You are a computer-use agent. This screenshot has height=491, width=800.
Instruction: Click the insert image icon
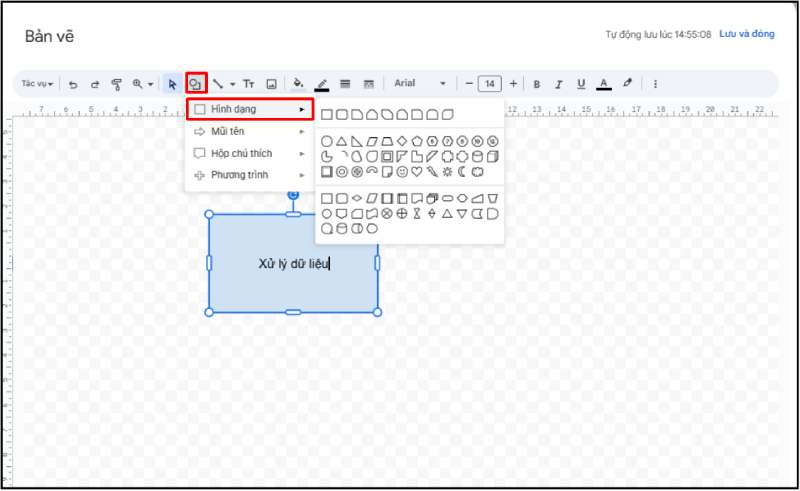[x=271, y=84]
